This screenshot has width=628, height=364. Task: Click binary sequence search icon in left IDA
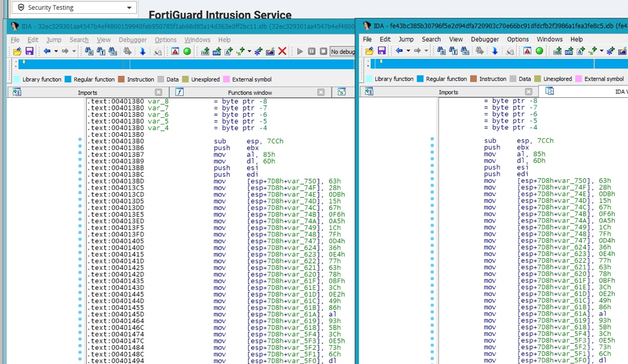[x=113, y=51]
